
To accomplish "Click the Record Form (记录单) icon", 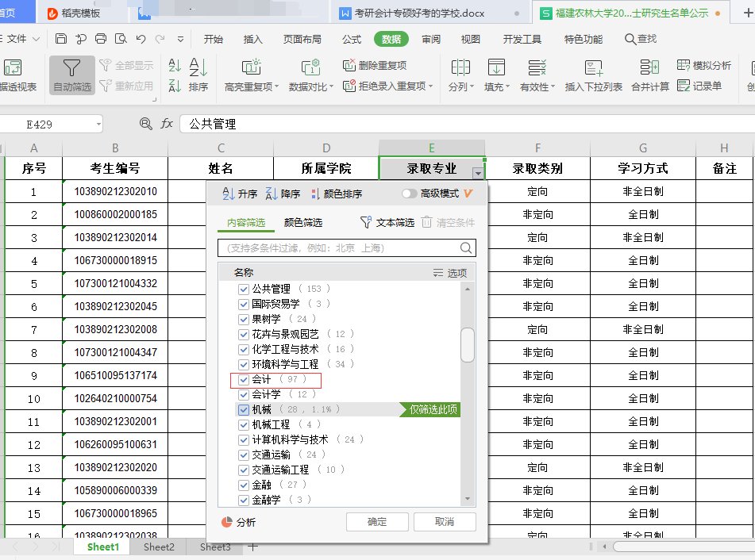I will point(684,86).
